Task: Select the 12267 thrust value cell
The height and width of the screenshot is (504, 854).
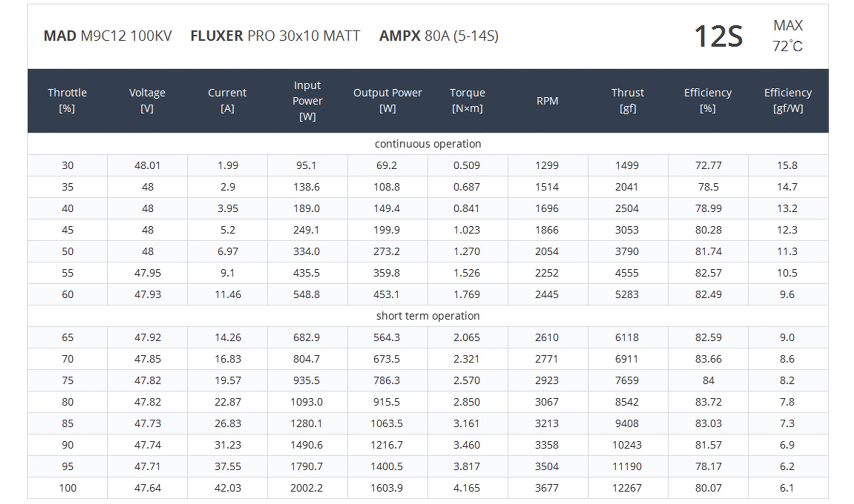Action: [627, 488]
